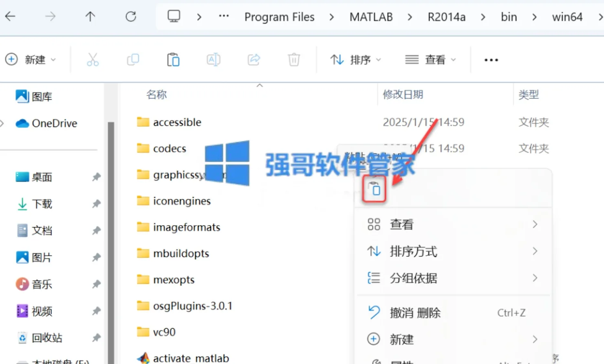This screenshot has height=364, width=604.
Task: Refresh the win64 folder view
Action: [x=131, y=16]
